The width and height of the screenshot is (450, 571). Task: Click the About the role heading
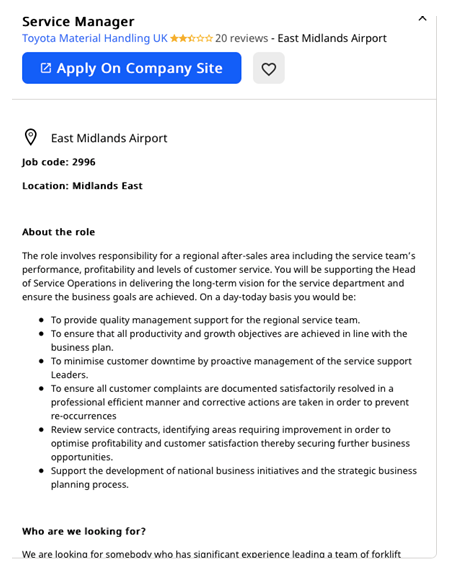[58, 232]
